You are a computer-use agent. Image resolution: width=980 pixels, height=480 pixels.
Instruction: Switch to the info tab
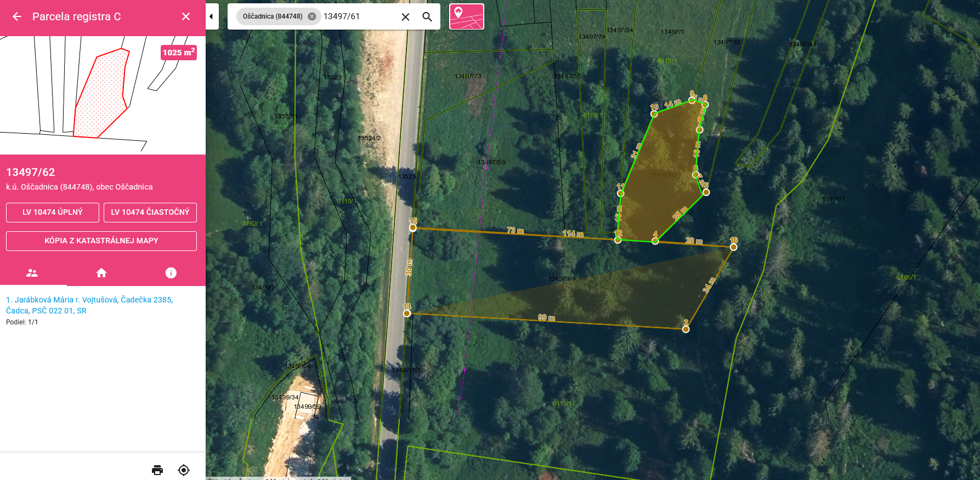[171, 273]
